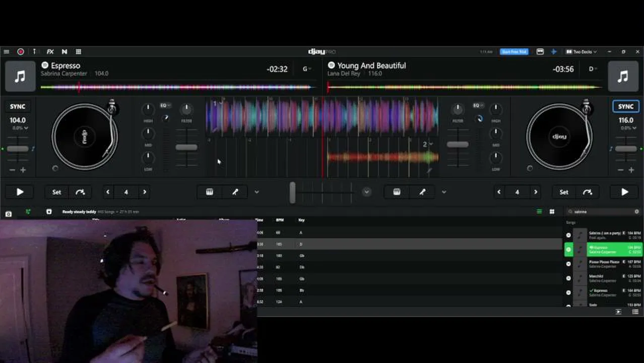The image size is (644, 363).
Task: Toggle the Neural Mix N icon
Action: 65,51
